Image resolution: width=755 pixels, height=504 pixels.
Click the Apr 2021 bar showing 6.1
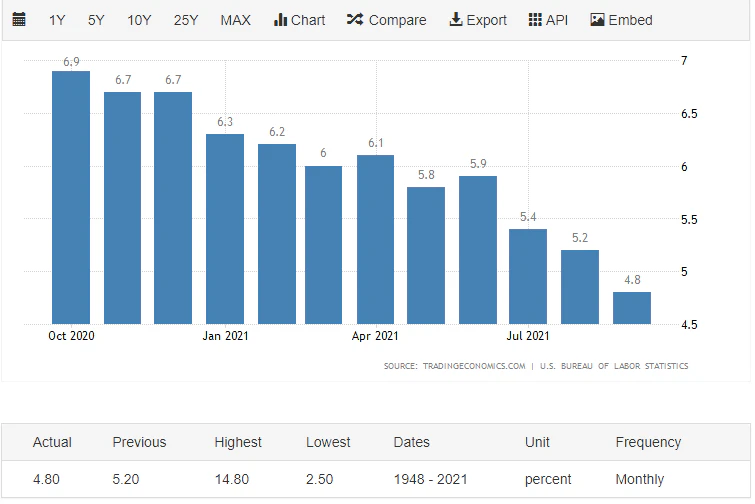click(376, 239)
